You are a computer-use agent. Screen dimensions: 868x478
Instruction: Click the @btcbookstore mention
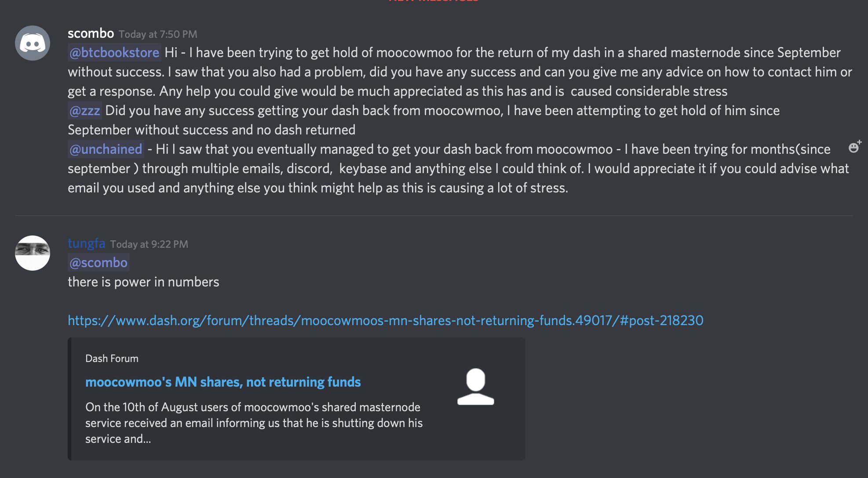pyautogui.click(x=114, y=53)
